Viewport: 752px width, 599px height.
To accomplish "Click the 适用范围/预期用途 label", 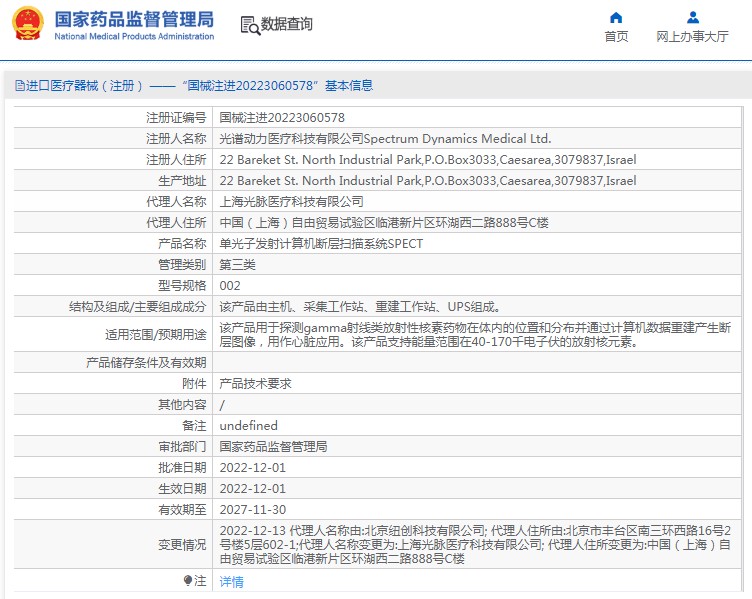I will (x=156, y=335).
